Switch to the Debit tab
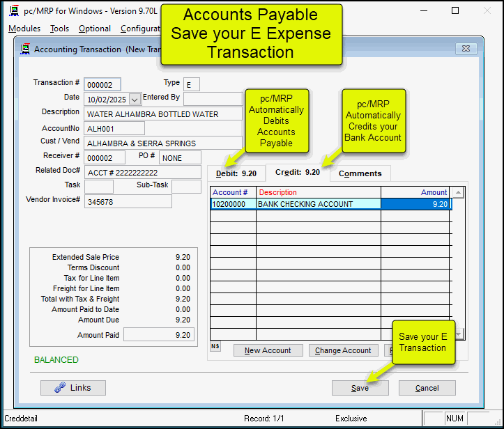The height and width of the screenshot is (429, 504). [x=236, y=173]
